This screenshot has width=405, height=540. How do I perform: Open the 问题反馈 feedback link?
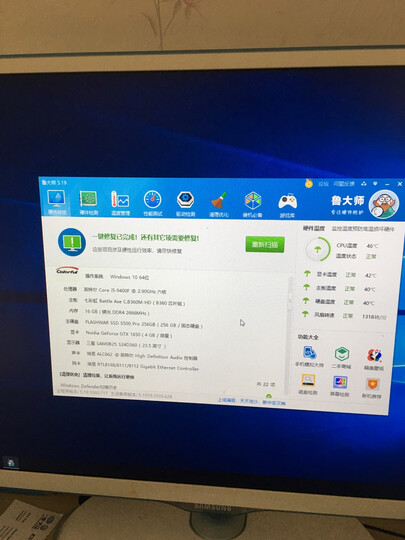point(344,184)
